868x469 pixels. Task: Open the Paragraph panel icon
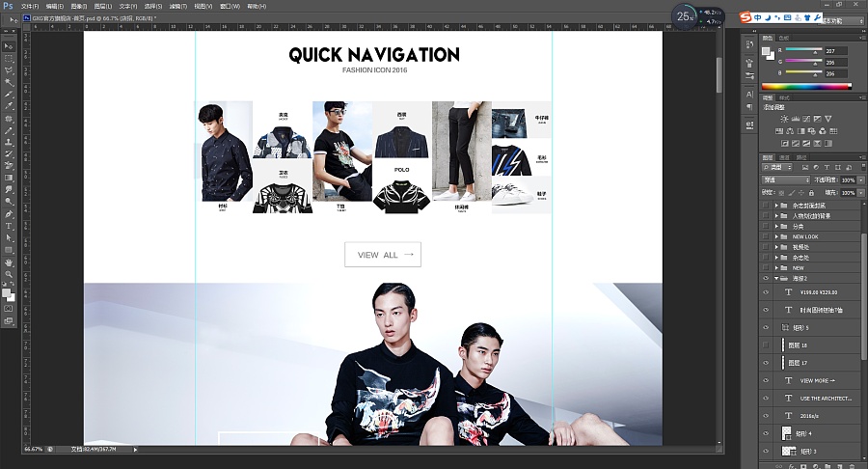tap(749, 107)
